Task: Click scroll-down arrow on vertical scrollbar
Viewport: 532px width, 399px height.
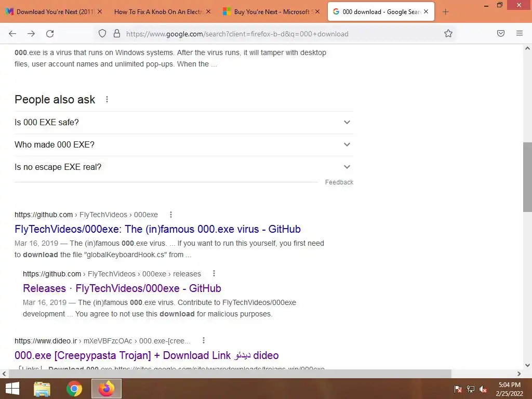Action: [x=527, y=365]
